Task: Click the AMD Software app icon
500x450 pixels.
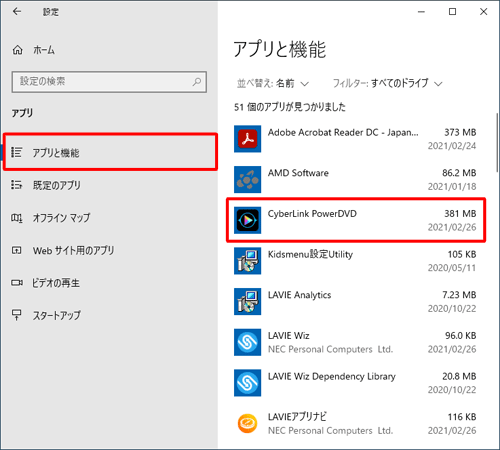Action: tap(247, 180)
